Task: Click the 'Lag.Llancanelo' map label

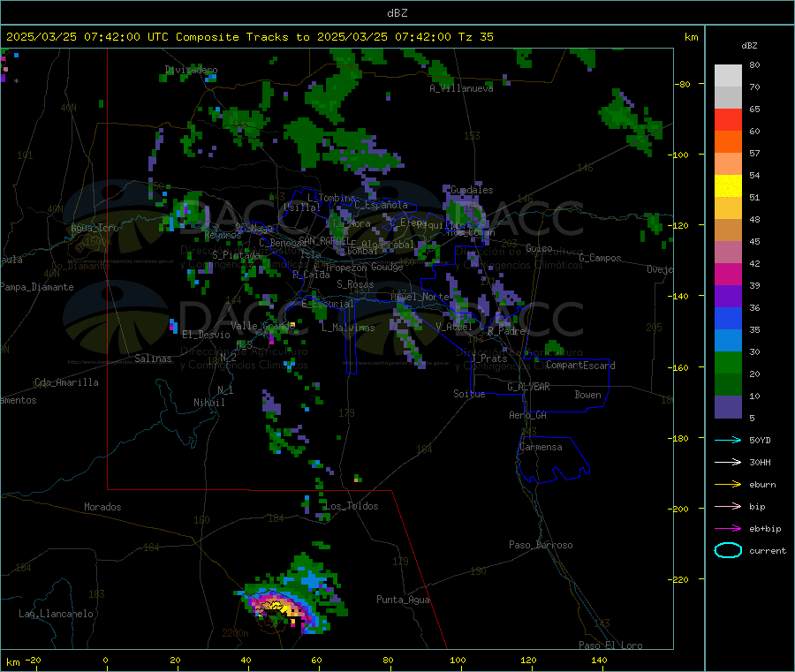Action: (56, 614)
